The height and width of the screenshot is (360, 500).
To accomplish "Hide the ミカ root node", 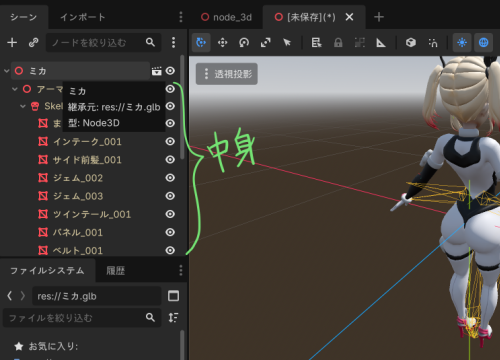I will tap(170, 71).
